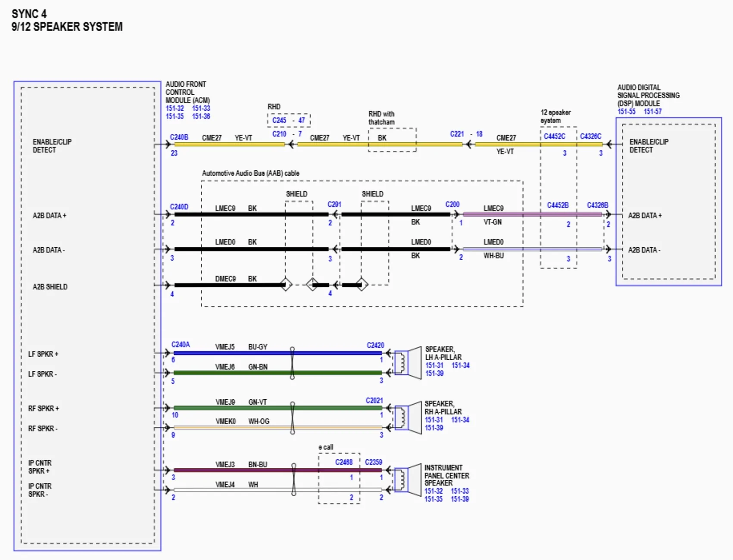733x560 pixels.
Task: Click the C2468 e call connector
Action: tap(344, 462)
